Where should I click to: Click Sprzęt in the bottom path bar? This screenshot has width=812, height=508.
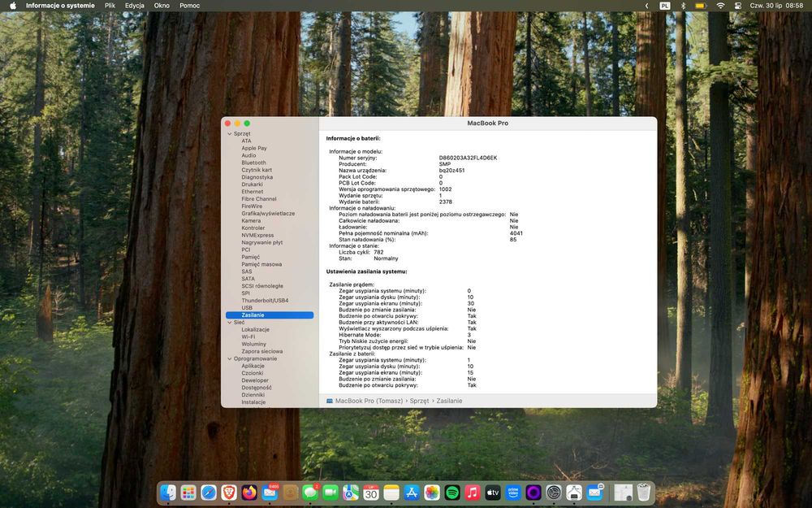[x=419, y=401]
